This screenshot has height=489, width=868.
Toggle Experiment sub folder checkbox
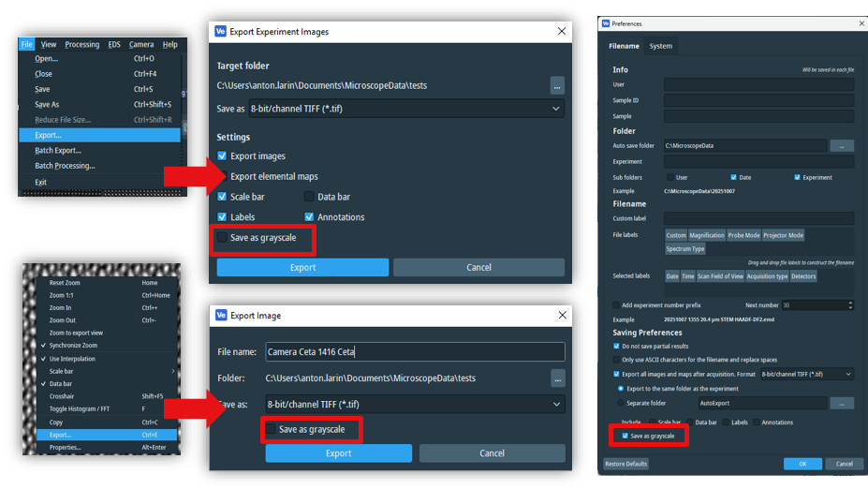pos(797,177)
